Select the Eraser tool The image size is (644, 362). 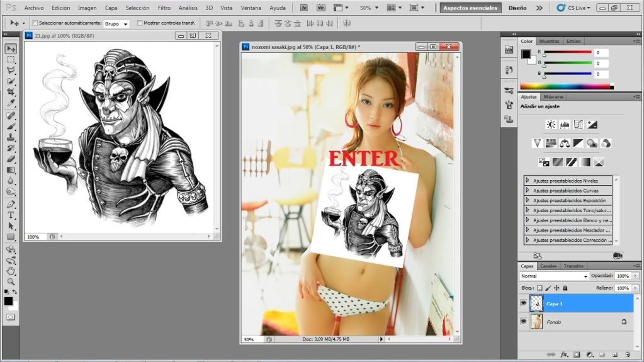pos(11,159)
